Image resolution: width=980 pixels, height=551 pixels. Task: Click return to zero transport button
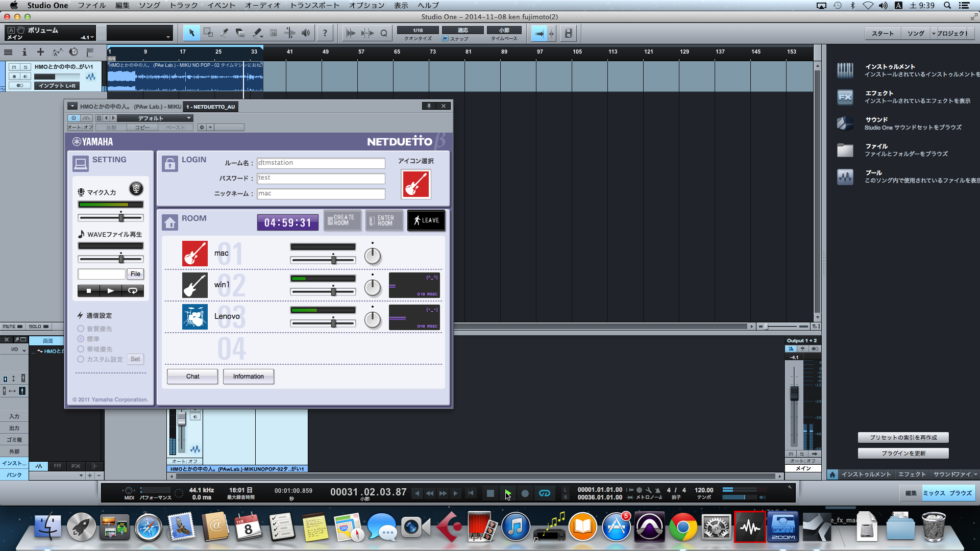click(x=471, y=493)
